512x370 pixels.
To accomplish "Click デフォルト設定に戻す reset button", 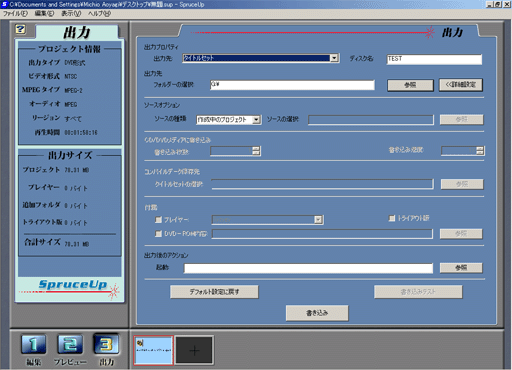I will pos(214,292).
